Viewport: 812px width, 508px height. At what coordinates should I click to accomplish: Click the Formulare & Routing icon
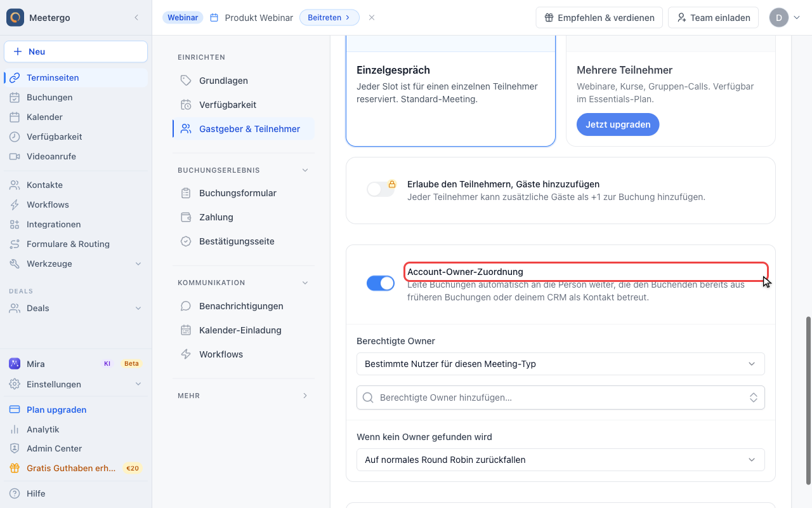15,244
